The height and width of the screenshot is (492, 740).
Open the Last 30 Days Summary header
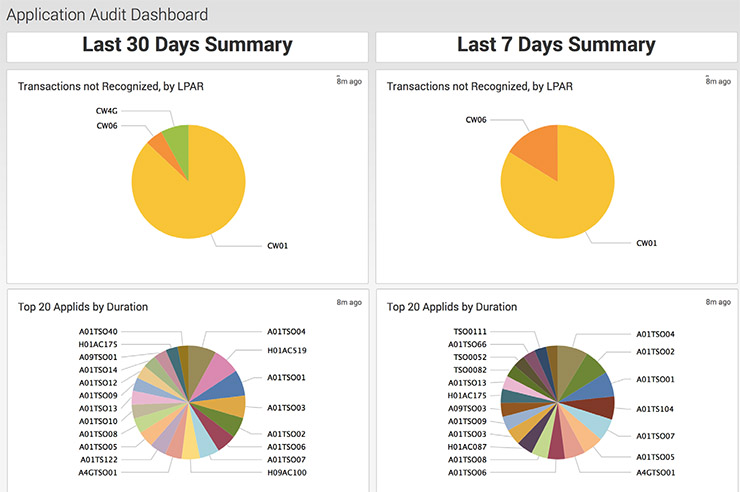pyautogui.click(x=187, y=45)
